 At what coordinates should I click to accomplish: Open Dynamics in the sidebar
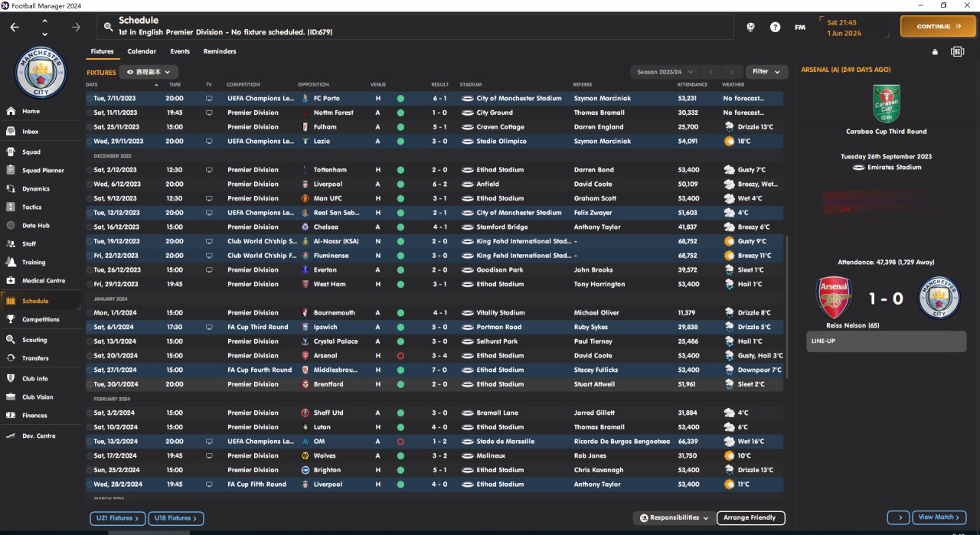click(x=35, y=189)
